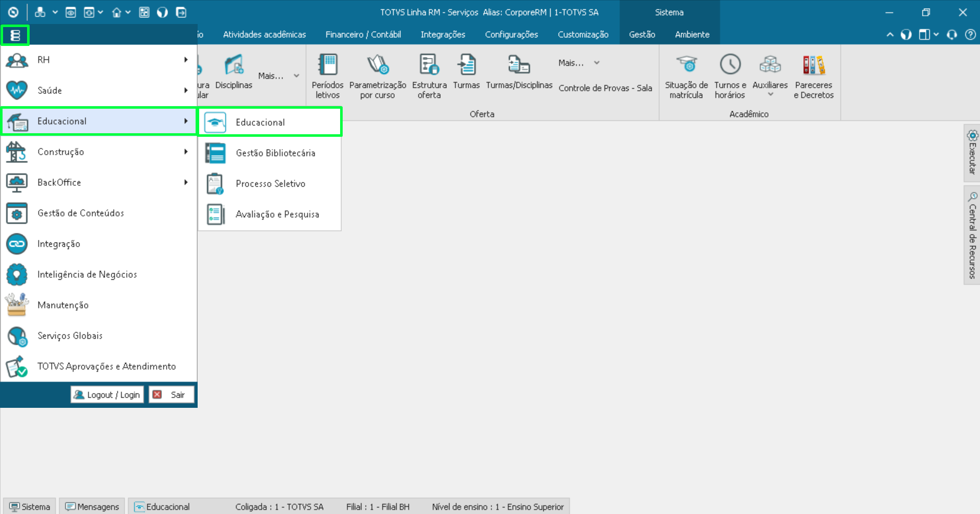Open Situação de matrícula
The image size is (980, 514).
point(686,76)
